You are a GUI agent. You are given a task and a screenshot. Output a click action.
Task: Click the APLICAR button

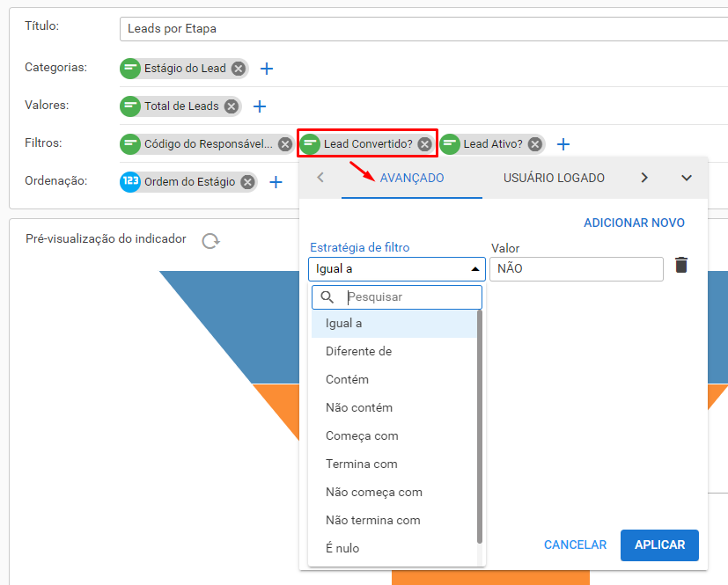tap(659, 545)
